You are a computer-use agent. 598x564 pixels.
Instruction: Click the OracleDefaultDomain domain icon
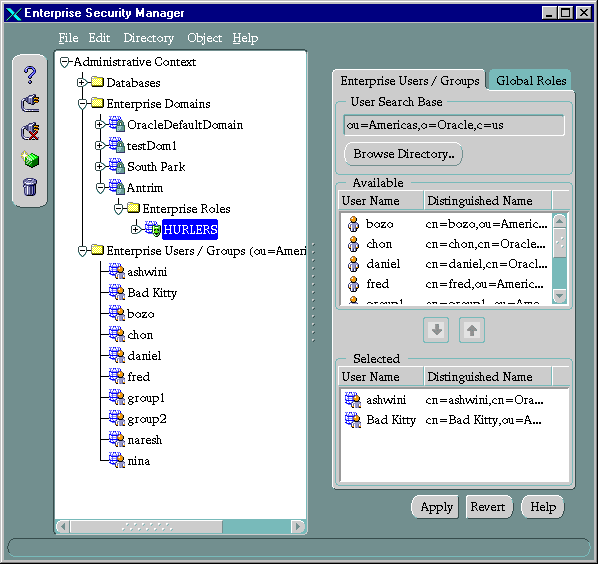coord(117,124)
